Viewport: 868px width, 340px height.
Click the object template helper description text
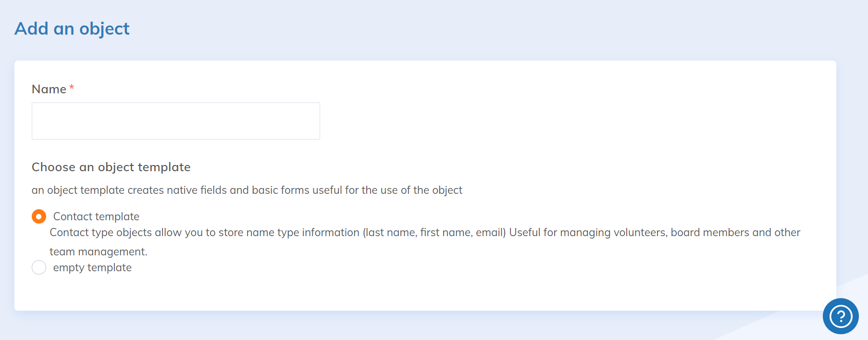(247, 190)
